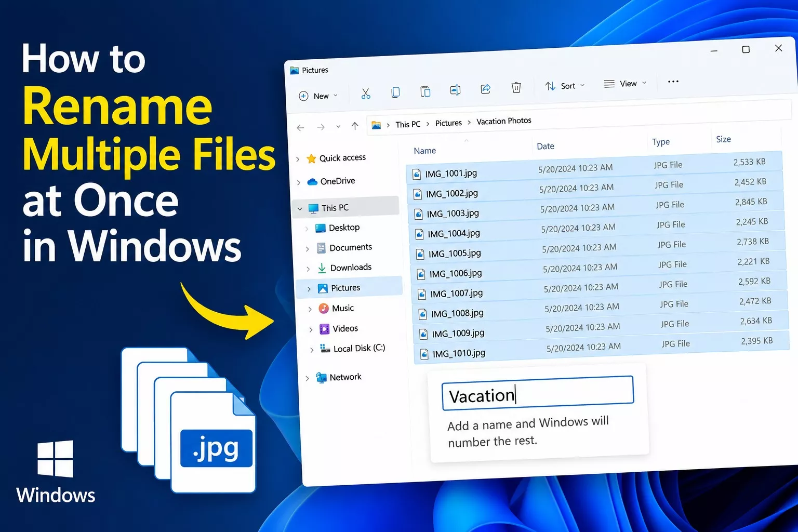Image resolution: width=798 pixels, height=532 pixels.
Task: Open the three-dot See more menu
Action: pyautogui.click(x=673, y=82)
